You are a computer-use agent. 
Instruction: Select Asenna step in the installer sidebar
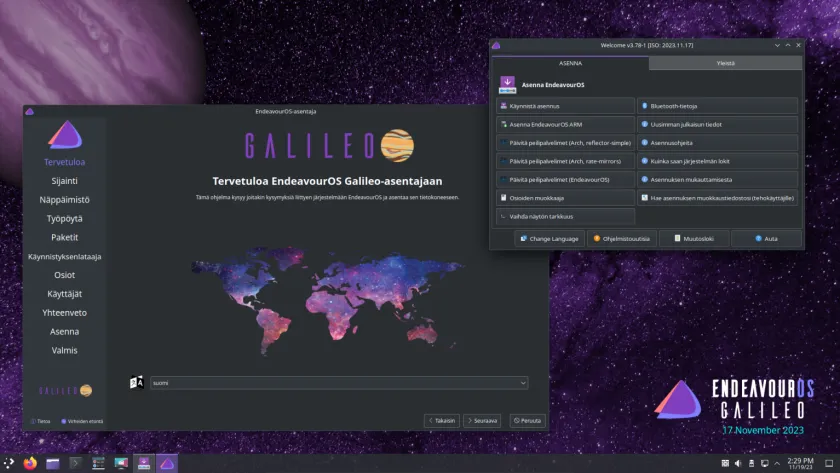(x=64, y=332)
